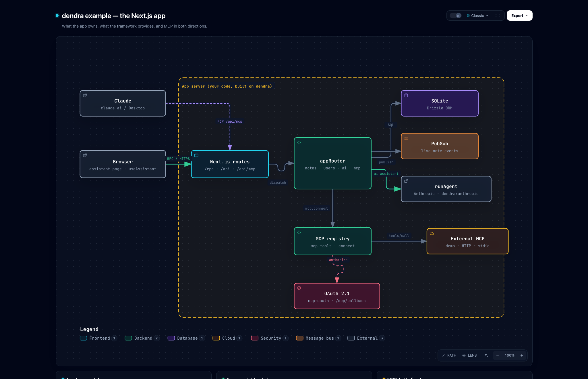Click the 'tools/call' edge label
Screen dimensions: 588x379
pyautogui.click(x=399, y=236)
